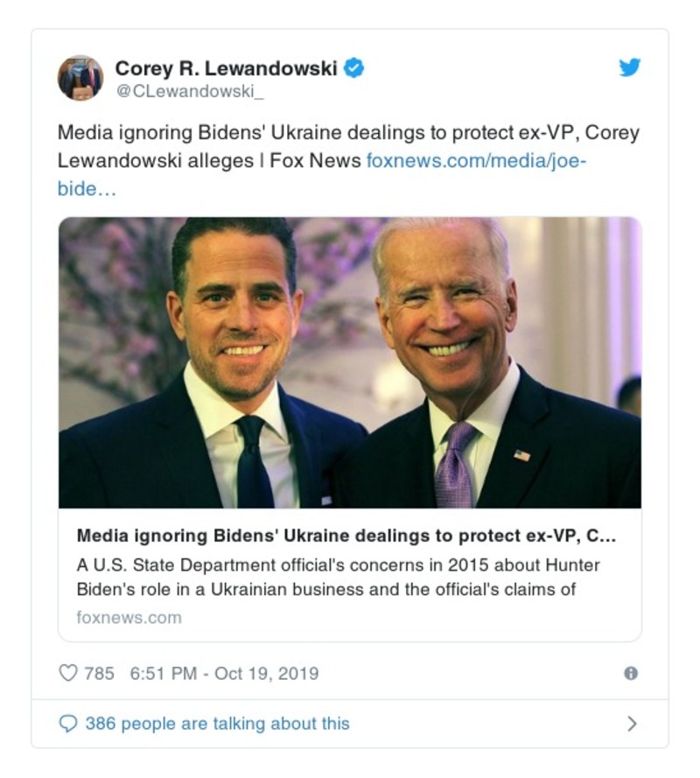
Task: Click the article preview photo of two men
Action: point(350,362)
